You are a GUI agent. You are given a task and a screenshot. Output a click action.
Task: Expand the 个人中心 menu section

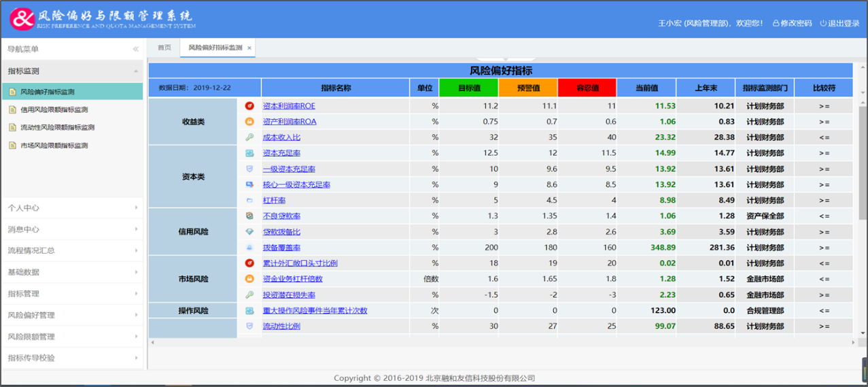(71, 207)
